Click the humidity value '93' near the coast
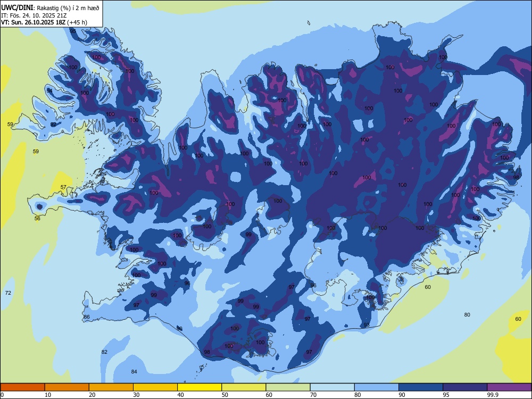 point(367,325)
